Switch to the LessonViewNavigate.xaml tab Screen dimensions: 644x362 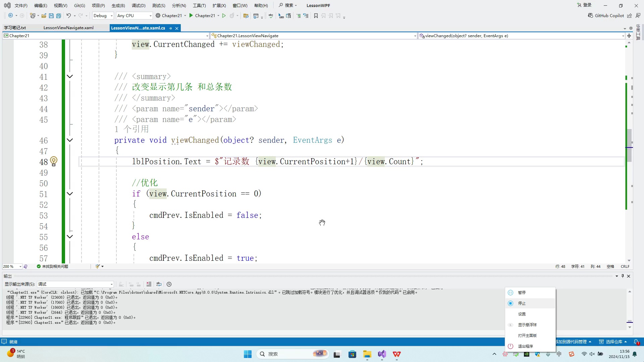(68, 27)
